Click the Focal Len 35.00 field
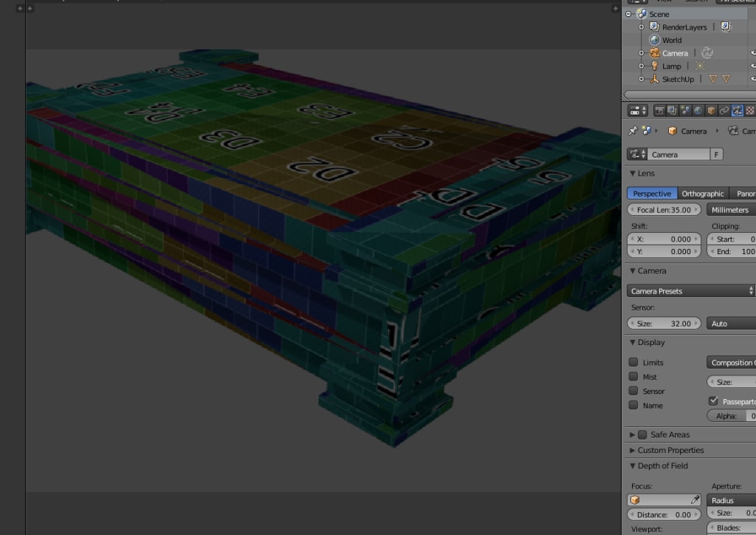Image resolution: width=756 pixels, height=535 pixels. tap(664, 210)
